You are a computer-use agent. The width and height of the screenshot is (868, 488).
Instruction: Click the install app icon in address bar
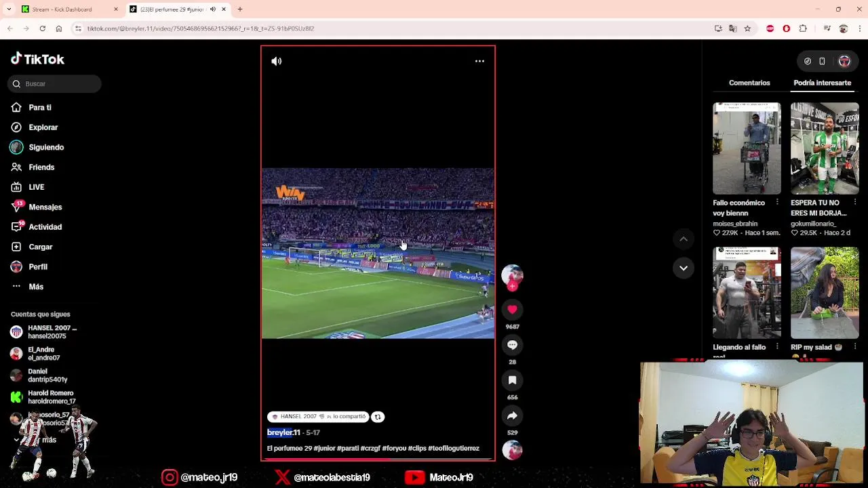click(x=718, y=28)
